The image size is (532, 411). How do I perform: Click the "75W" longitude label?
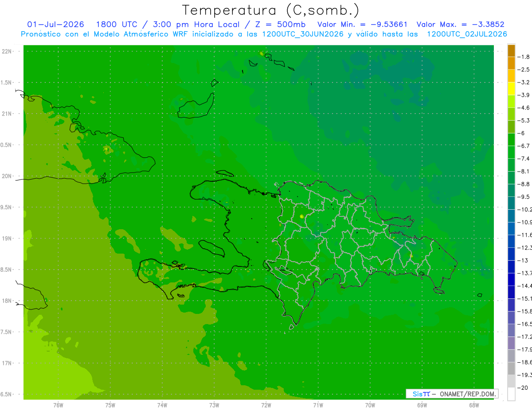[110, 405]
